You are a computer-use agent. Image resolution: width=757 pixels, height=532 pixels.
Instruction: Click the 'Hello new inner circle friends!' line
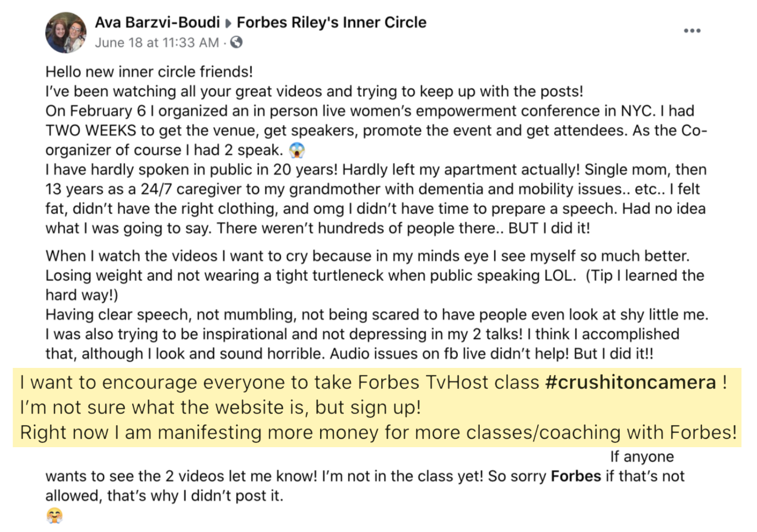tap(149, 72)
